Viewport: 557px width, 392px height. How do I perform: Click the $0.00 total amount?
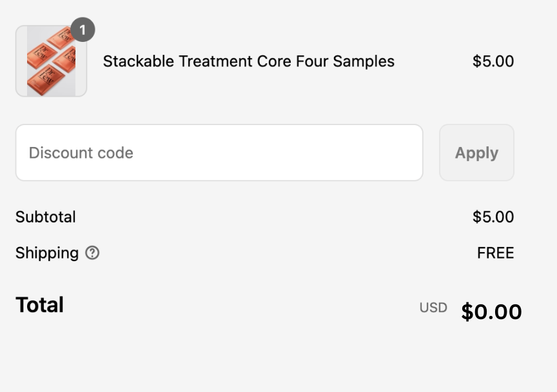pos(491,312)
